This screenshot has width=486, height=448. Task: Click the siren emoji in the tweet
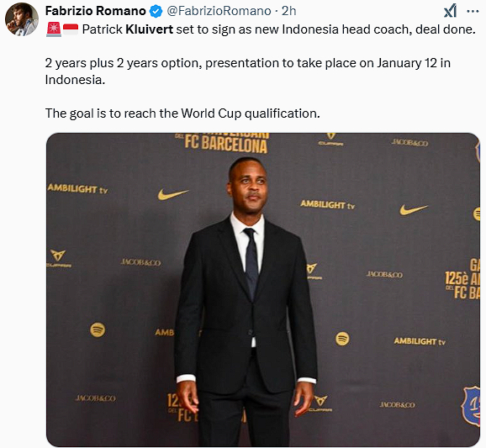pos(54,29)
